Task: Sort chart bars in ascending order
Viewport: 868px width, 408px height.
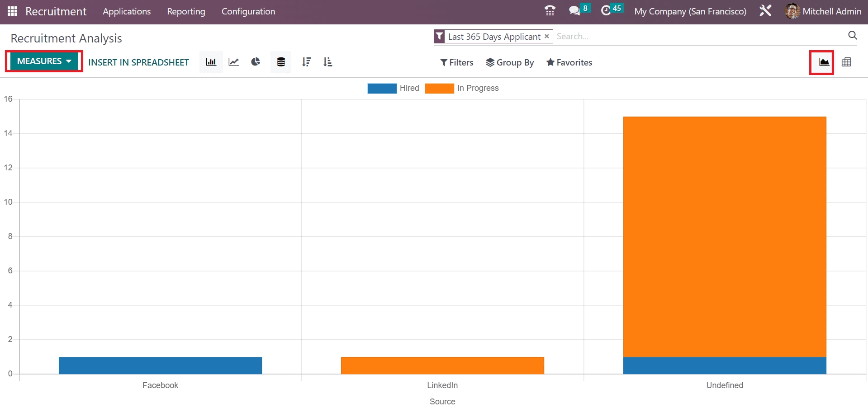Action: click(x=328, y=62)
